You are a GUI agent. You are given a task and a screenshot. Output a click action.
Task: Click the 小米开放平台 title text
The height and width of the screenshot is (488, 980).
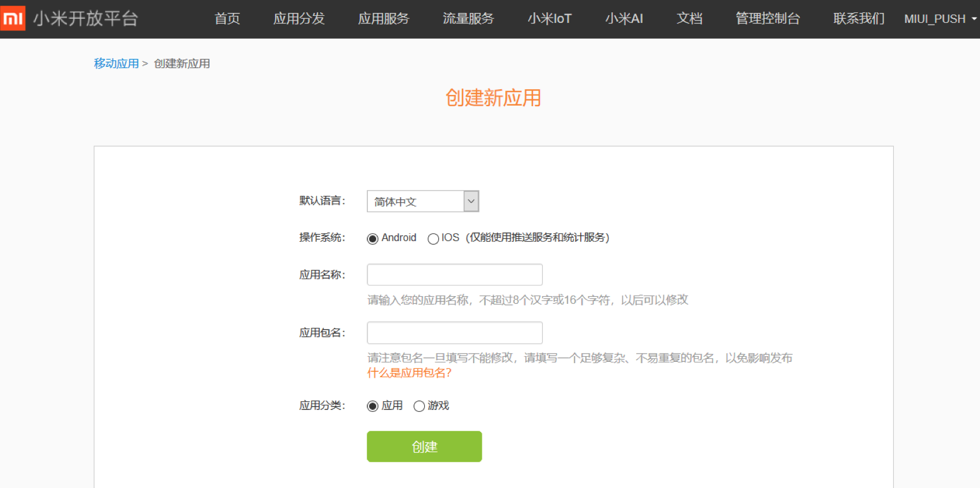pos(86,19)
